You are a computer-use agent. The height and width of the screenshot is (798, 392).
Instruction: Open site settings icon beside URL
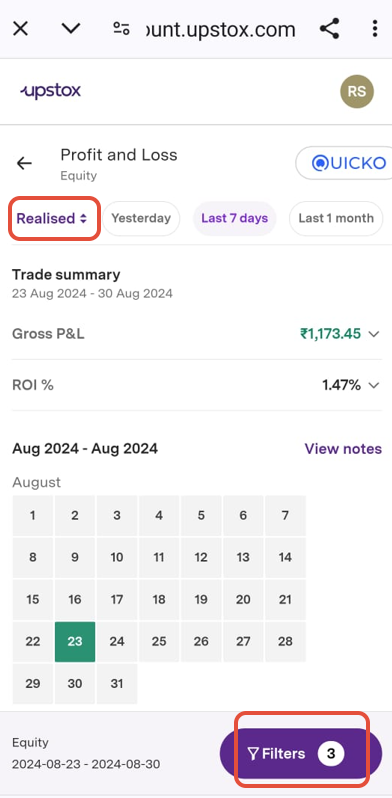pyautogui.click(x=121, y=28)
